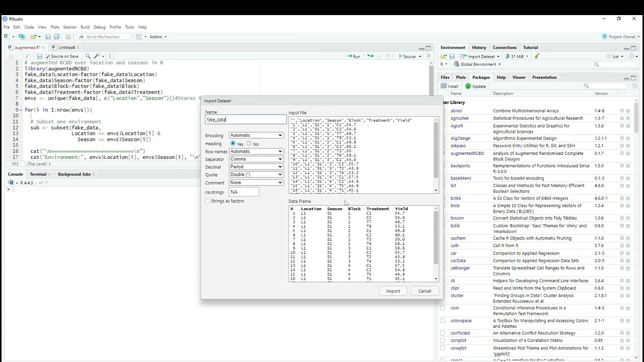
Task: Click Load Workspace icon in Environment pane
Action: pyautogui.click(x=444, y=56)
